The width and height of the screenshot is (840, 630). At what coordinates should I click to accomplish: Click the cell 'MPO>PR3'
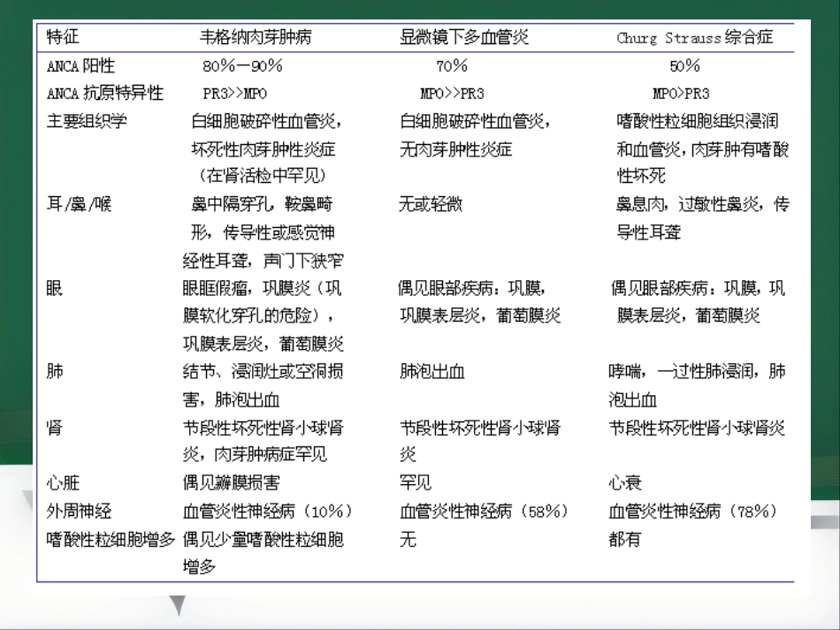click(681, 94)
